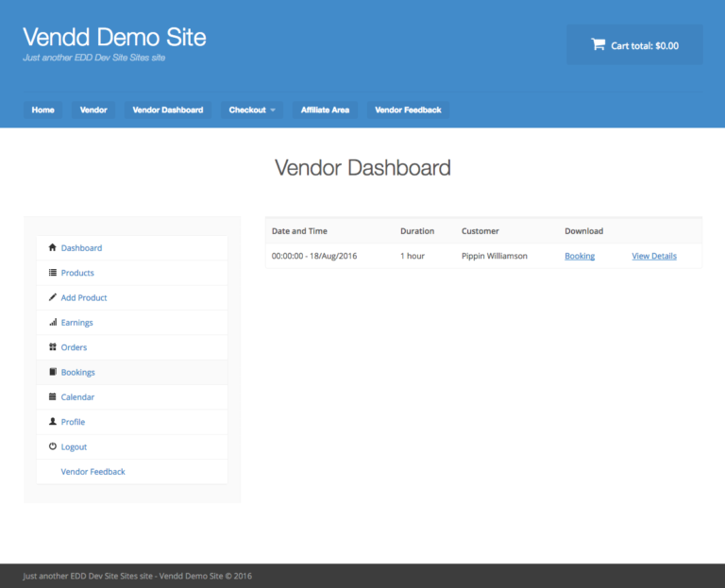Click the Customer column header
Image resolution: width=725 pixels, height=588 pixels.
tap(480, 231)
